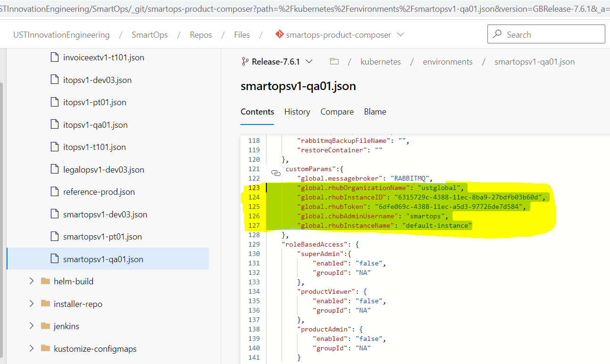Click file icon of itopsv1-dev03.json
The width and height of the screenshot is (610, 364).
click(54, 80)
